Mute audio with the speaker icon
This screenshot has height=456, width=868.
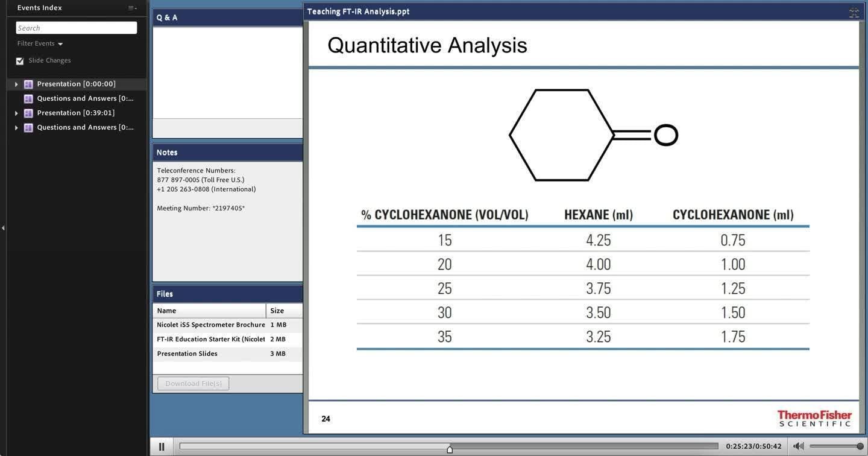tap(798, 446)
